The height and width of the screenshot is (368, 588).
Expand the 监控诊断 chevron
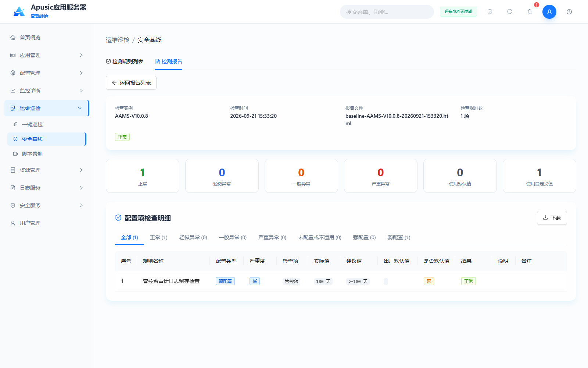click(81, 91)
